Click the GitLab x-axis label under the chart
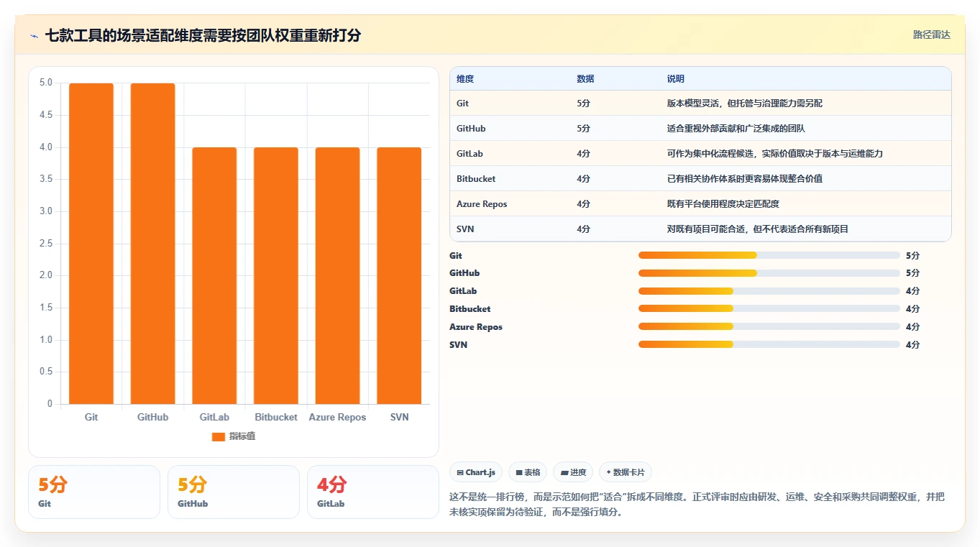 [214, 417]
